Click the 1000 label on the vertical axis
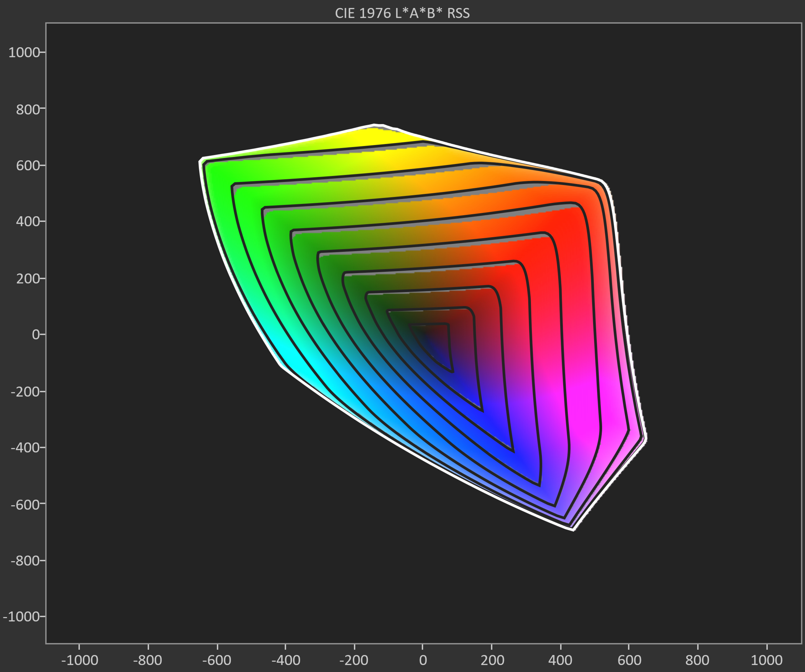This screenshot has width=805, height=672. pos(24,52)
